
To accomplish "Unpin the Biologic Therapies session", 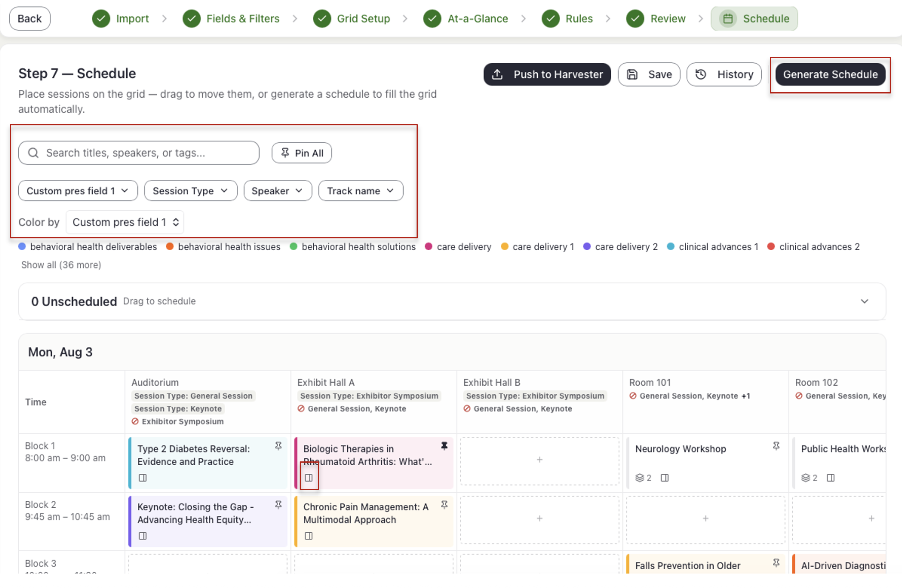I will [444, 446].
